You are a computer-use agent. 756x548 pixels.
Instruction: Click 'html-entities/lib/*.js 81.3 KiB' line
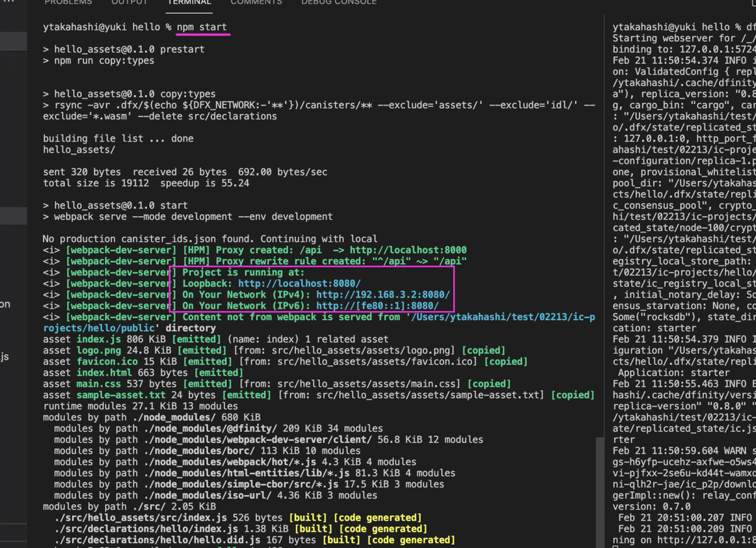[255, 473]
